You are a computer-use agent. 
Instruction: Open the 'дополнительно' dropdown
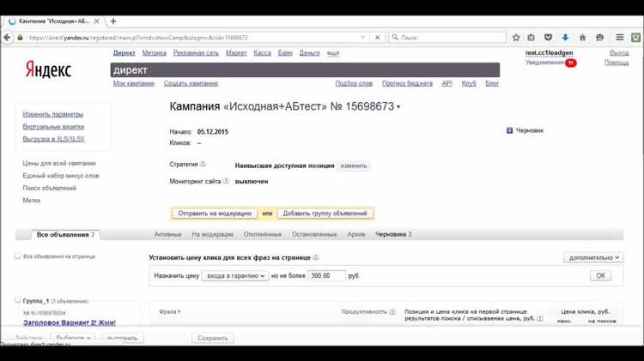pos(593,257)
